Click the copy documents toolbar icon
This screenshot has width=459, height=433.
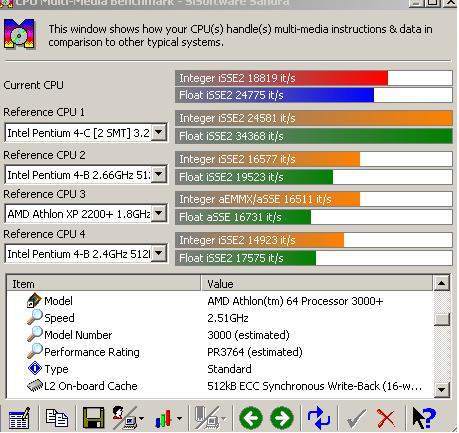(x=57, y=418)
